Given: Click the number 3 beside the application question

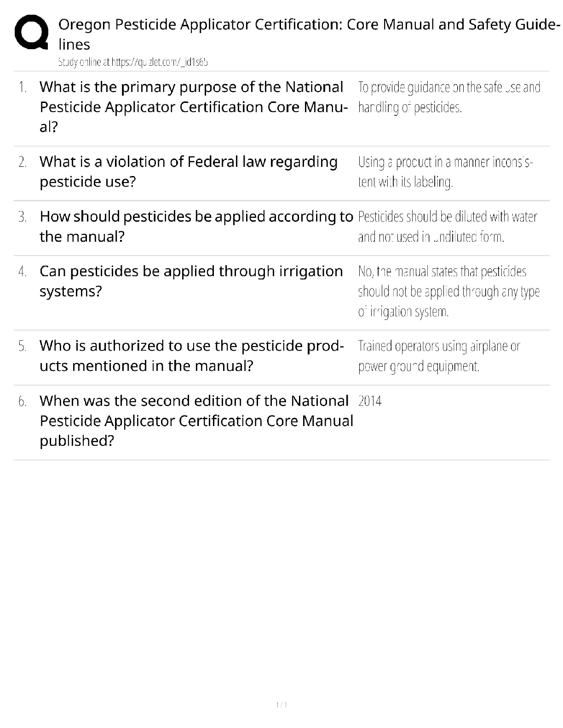Looking at the screenshot, I should coord(23,217).
